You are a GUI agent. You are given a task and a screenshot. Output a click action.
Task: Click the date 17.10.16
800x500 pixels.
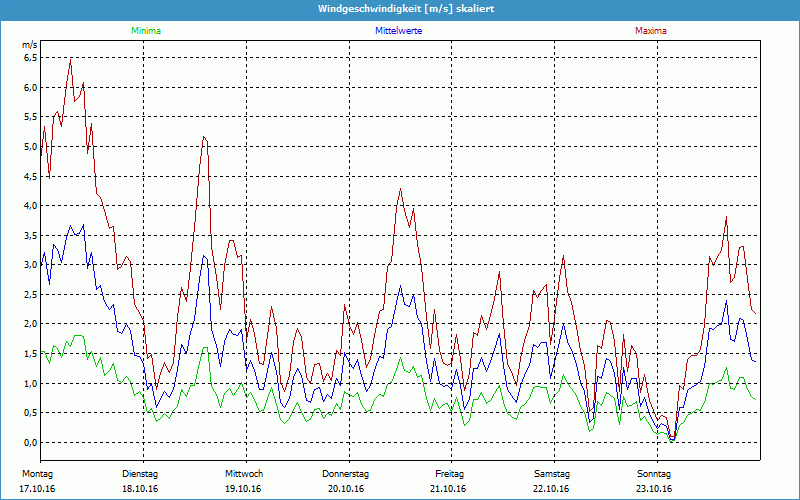point(37,489)
